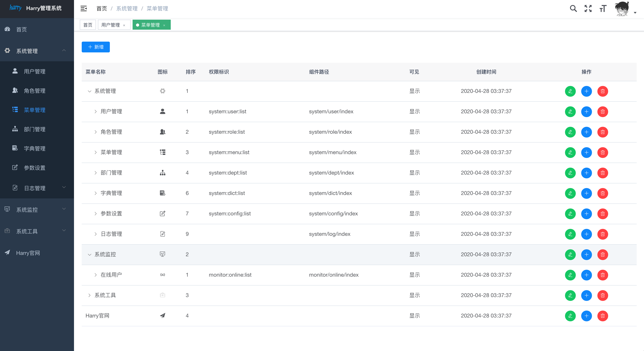This screenshot has width=644, height=351.
Task: Switch to the 用户管理 tab
Action: tap(110, 25)
